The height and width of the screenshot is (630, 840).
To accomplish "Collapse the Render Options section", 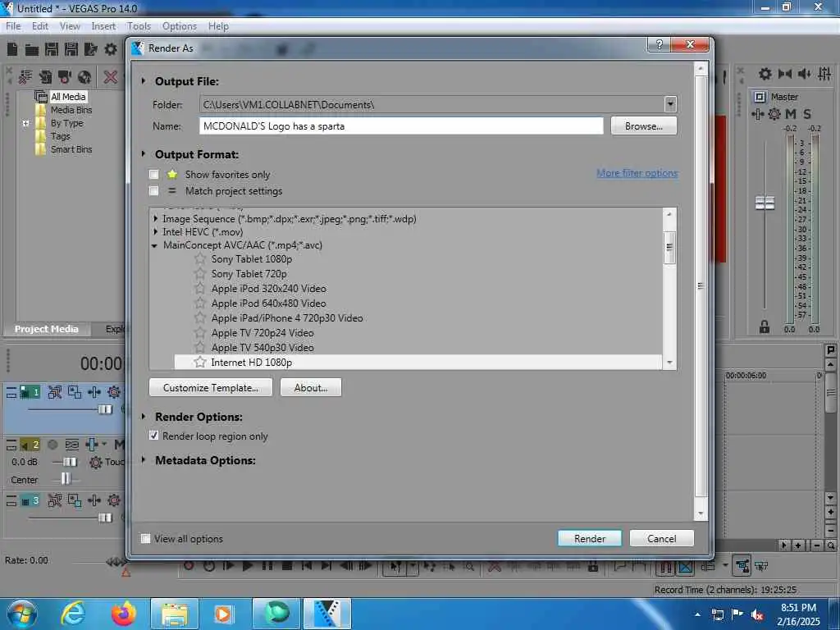I will 144,416.
